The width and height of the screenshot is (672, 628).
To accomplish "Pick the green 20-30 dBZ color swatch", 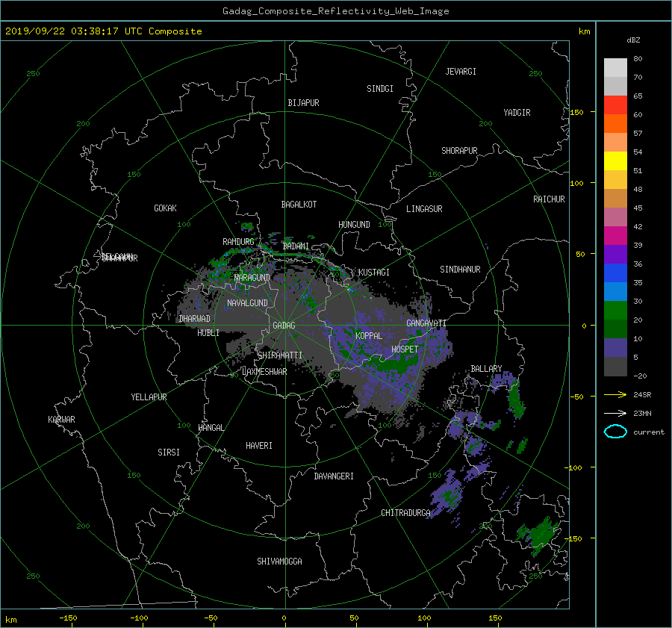I will click(615, 311).
